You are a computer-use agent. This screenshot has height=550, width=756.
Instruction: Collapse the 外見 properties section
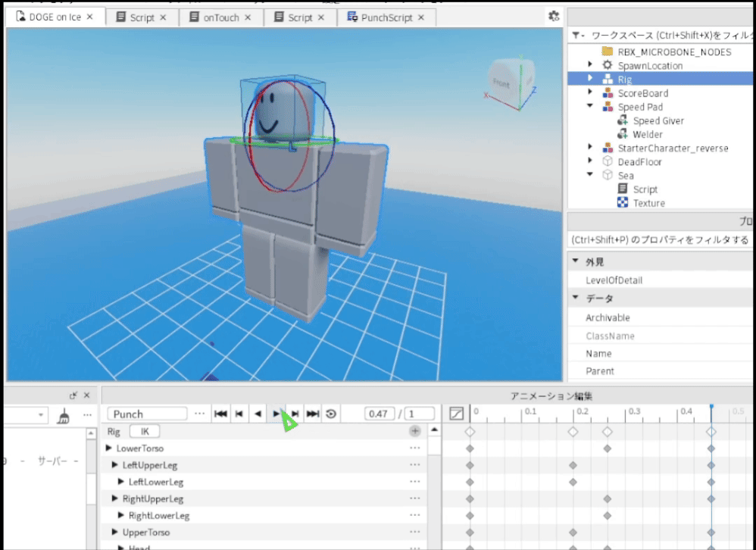point(575,261)
